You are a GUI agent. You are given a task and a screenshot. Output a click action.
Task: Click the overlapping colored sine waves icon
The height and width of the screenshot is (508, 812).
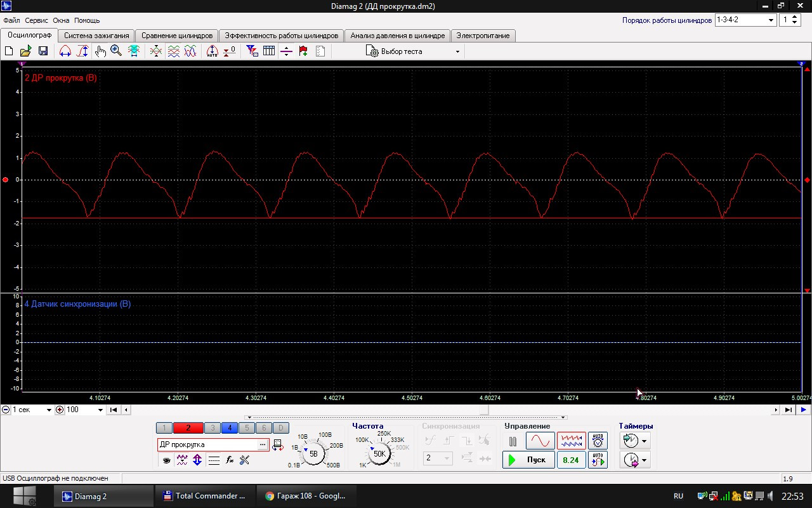tap(190, 51)
